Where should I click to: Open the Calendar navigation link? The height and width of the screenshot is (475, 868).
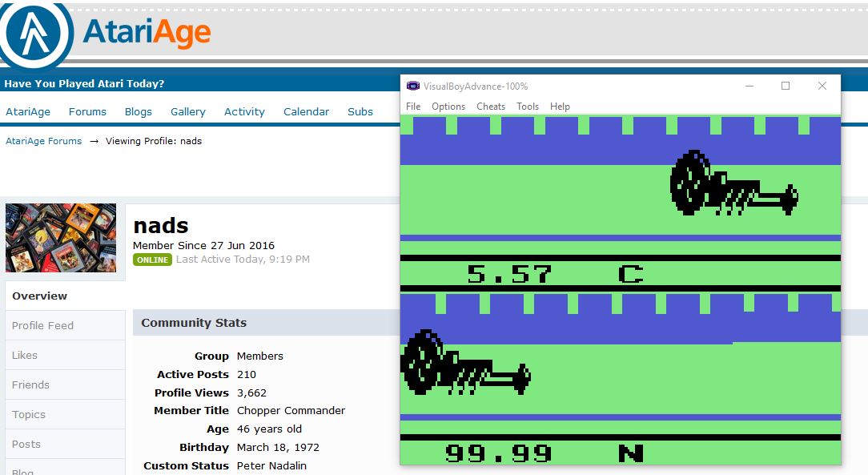306,112
